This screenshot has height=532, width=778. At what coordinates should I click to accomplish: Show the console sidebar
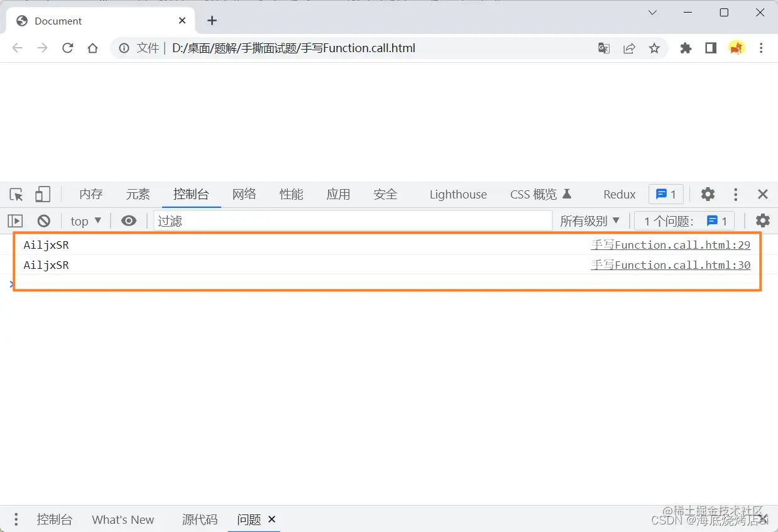[15, 220]
